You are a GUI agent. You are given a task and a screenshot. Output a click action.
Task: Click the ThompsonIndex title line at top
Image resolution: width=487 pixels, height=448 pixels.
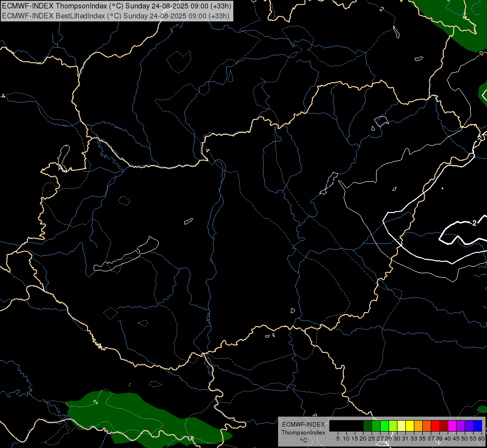116,5
